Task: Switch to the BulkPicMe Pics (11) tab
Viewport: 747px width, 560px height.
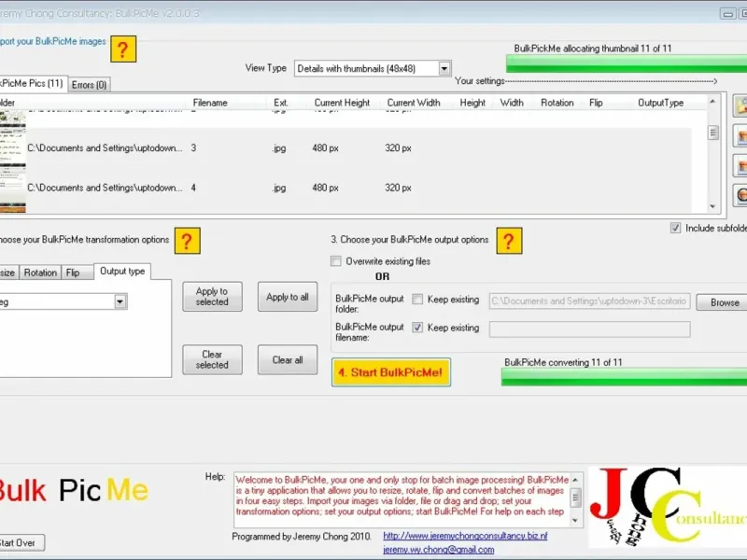Action: 33,83
